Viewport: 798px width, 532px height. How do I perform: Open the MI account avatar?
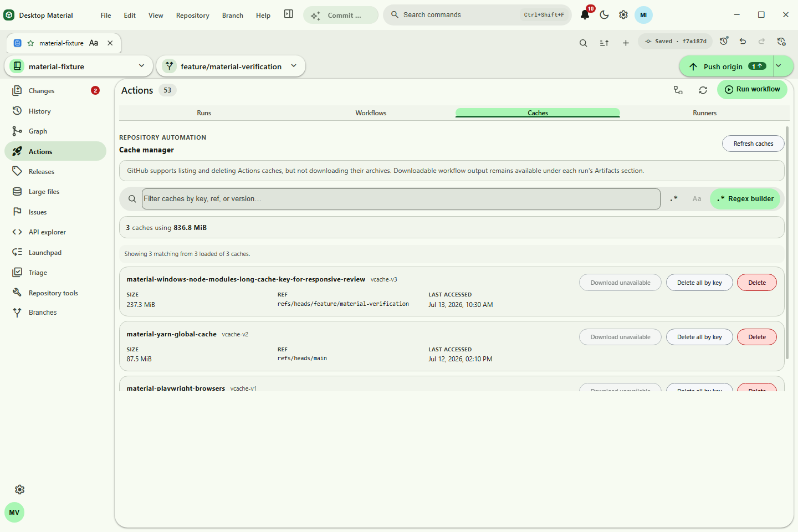[x=643, y=15]
